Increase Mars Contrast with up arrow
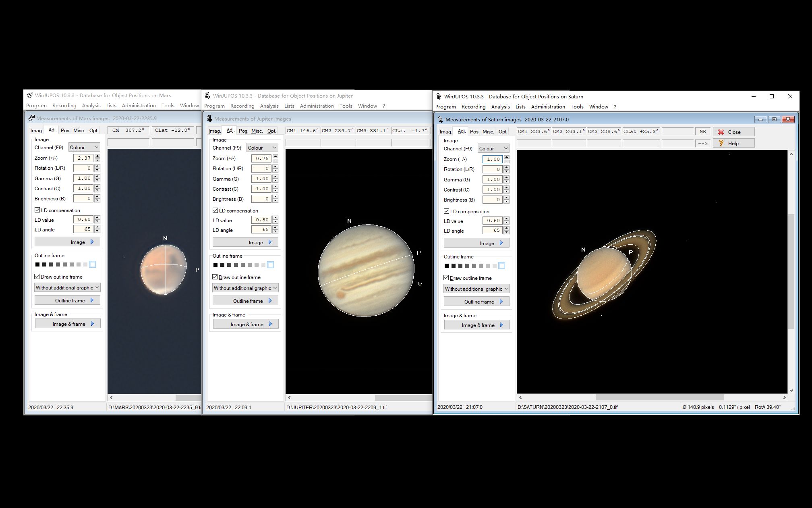Image resolution: width=812 pixels, height=508 pixels. tap(97, 187)
